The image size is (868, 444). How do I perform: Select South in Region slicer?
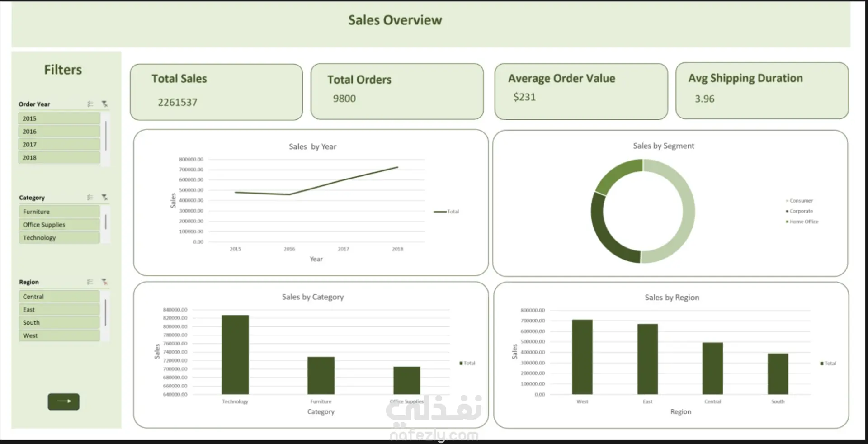59,322
